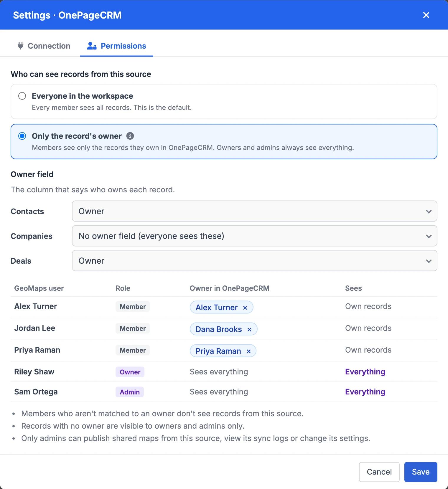Open the Deals owner field dropdown
This screenshot has height=489, width=448.
(255, 261)
